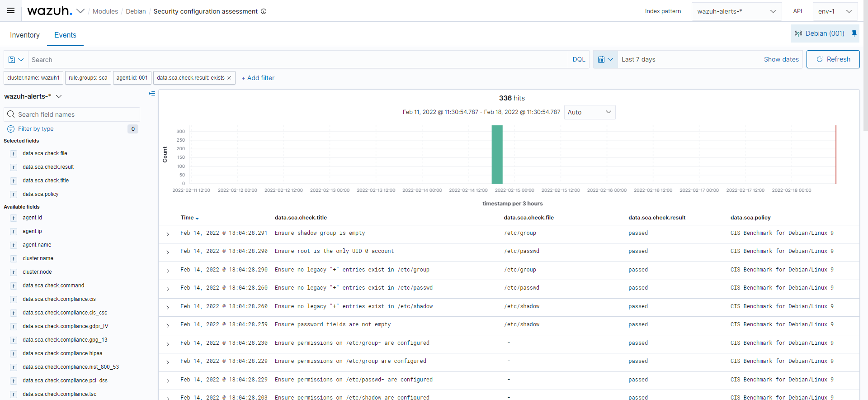Click data.sca.check.file column header
Screen dimensions: 868x400
tap(529, 218)
